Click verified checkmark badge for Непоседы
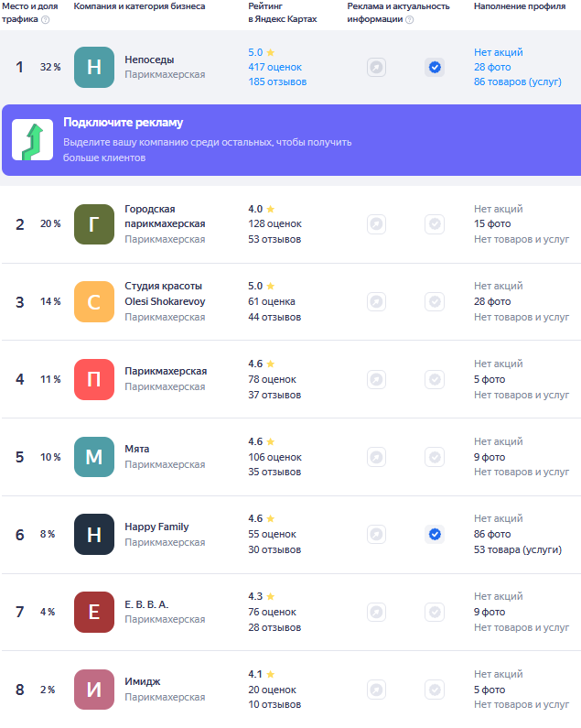Screen dimensions: 581x728 click(x=435, y=68)
